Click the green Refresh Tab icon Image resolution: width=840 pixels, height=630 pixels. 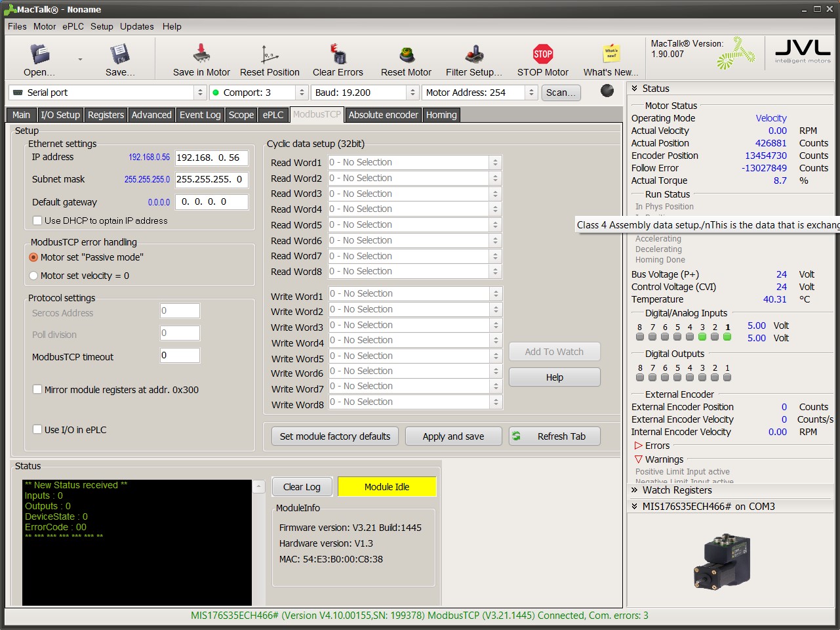coord(517,436)
